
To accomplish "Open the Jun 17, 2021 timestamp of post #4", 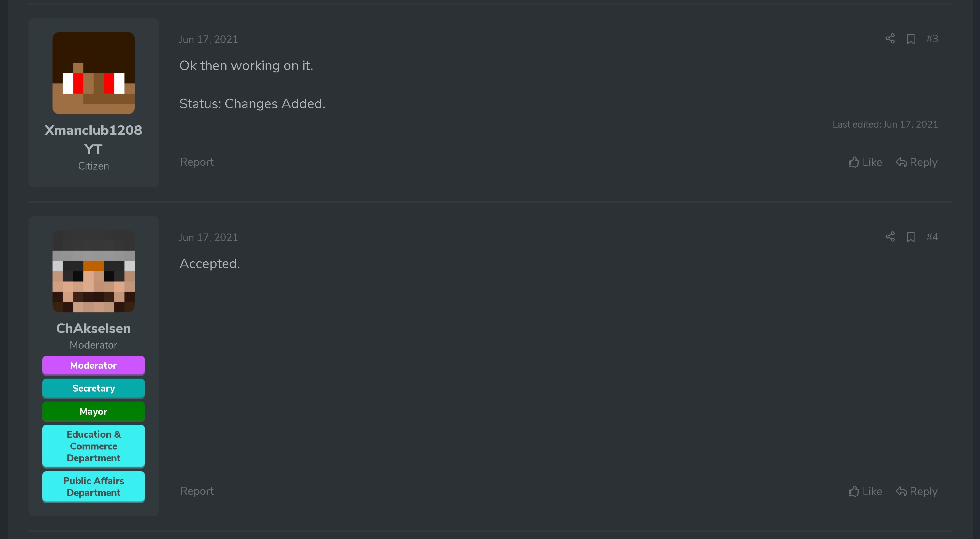I will (x=209, y=237).
